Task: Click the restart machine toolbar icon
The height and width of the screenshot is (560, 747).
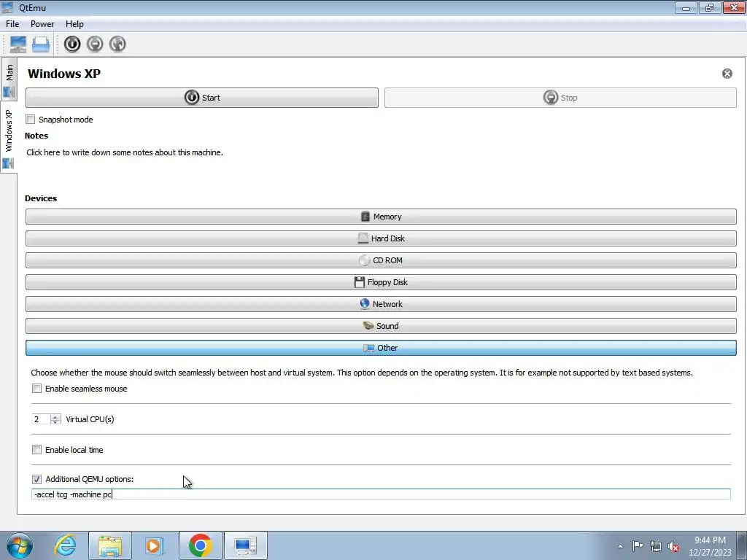Action: coord(117,44)
